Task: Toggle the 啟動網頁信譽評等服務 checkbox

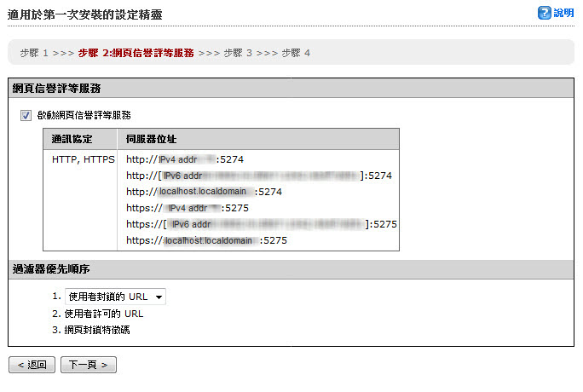Action: (26, 115)
